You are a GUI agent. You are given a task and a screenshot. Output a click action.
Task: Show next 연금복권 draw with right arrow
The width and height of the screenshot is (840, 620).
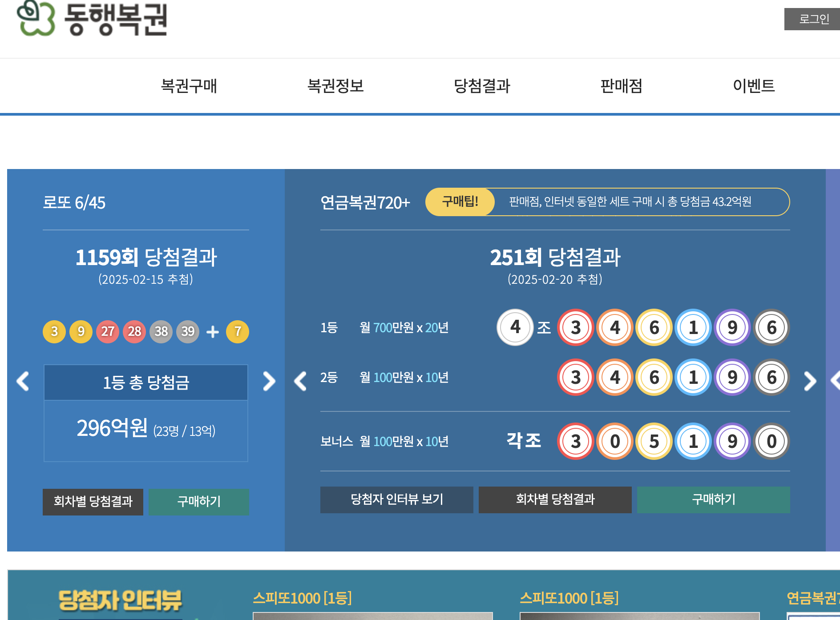pyautogui.click(x=810, y=381)
